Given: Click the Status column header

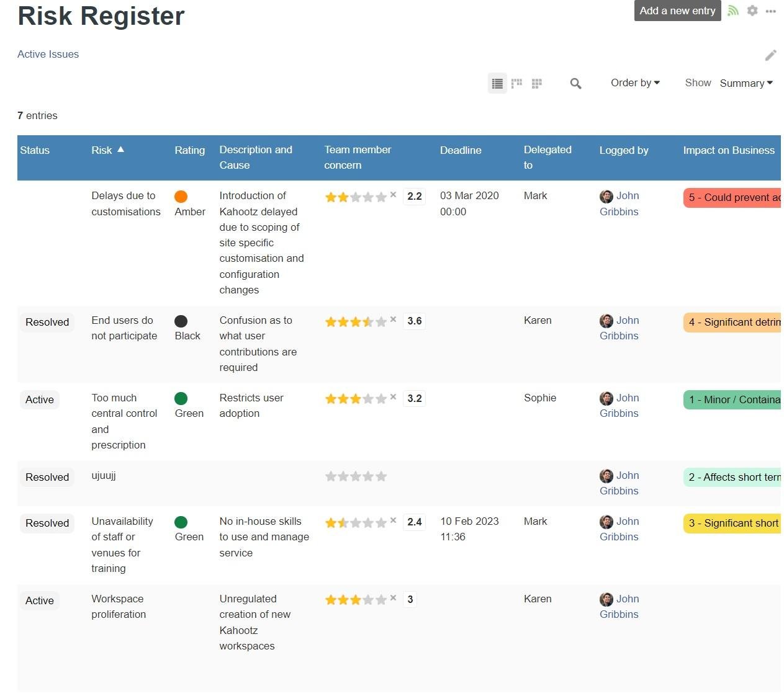Looking at the screenshot, I should coord(35,150).
